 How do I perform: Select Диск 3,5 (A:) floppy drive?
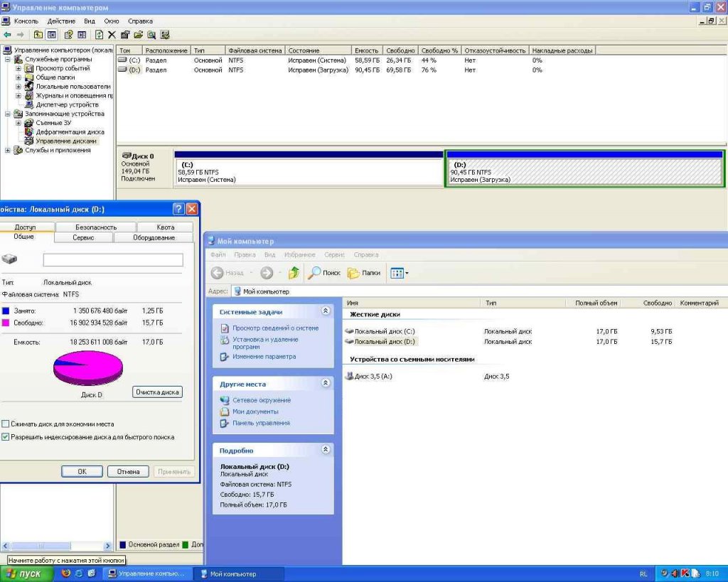tap(369, 377)
